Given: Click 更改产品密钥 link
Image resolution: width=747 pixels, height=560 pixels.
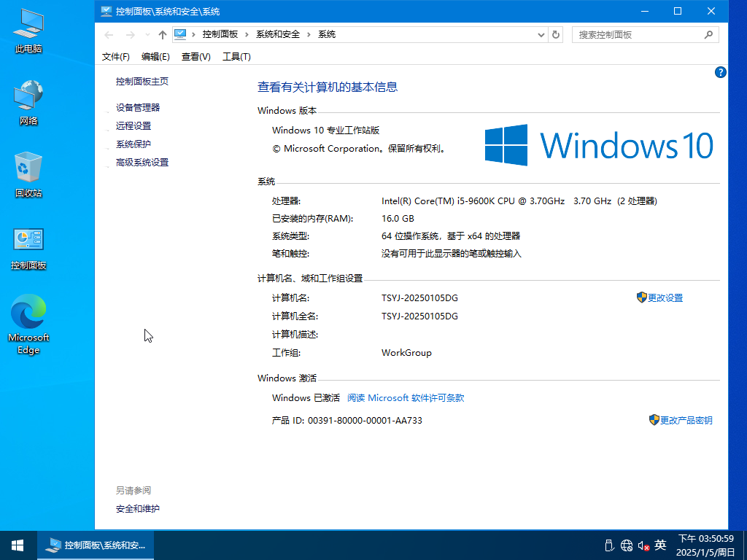Looking at the screenshot, I should click(686, 421).
